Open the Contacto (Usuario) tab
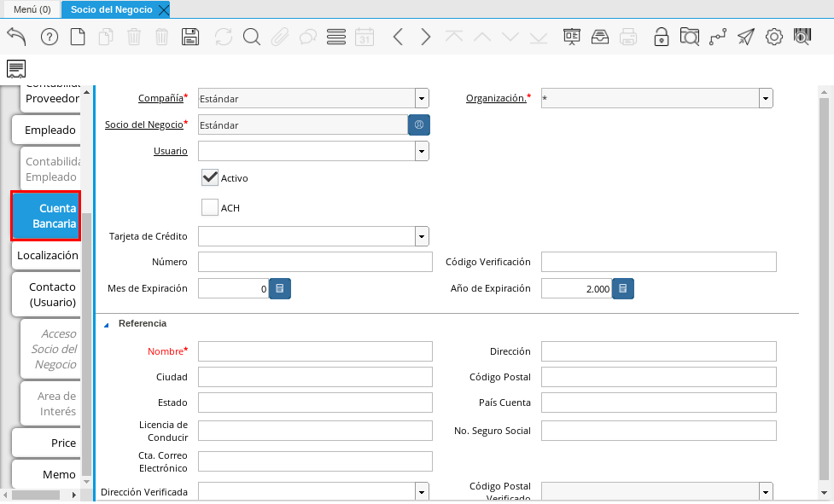The width and height of the screenshot is (834, 504). (51, 294)
